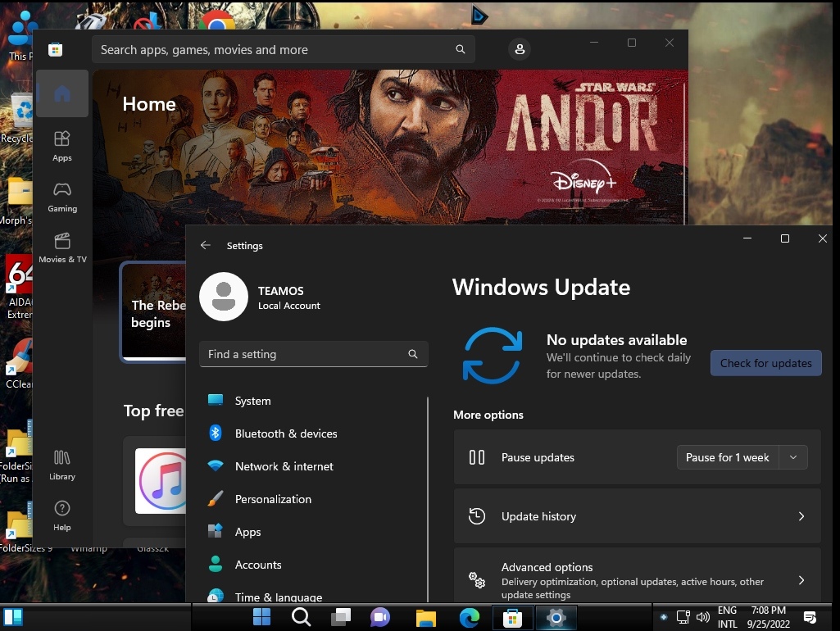
Task: Select the Apps tab in Store sidebar
Action: [62, 145]
